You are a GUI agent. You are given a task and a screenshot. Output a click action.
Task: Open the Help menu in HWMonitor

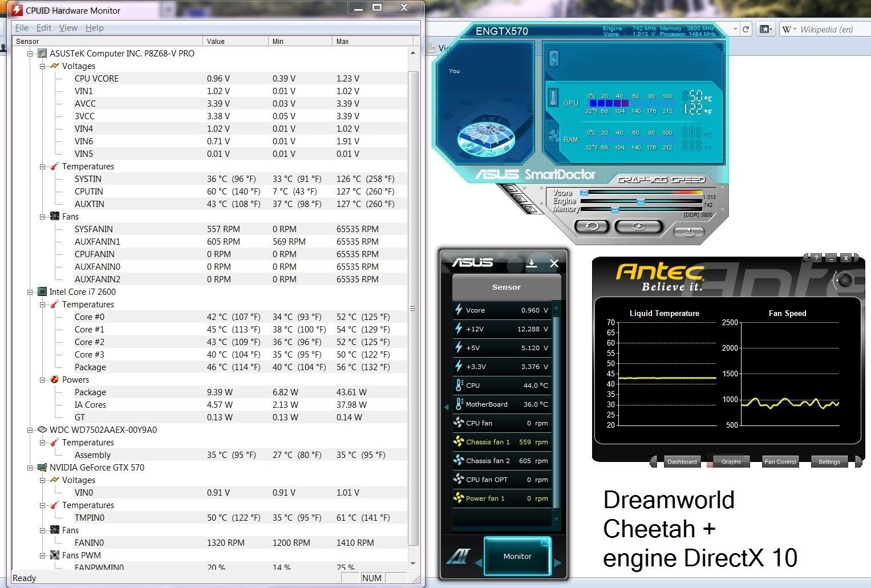(95, 27)
